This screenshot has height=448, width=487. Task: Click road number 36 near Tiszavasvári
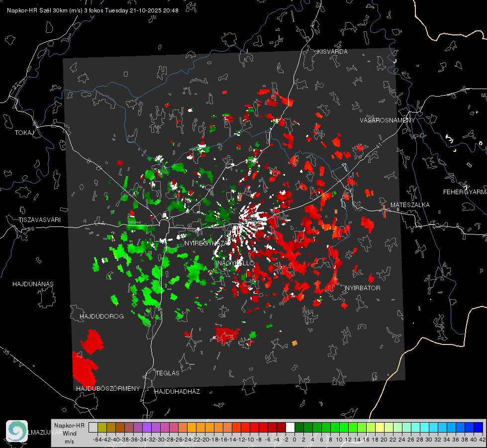tap(31, 229)
